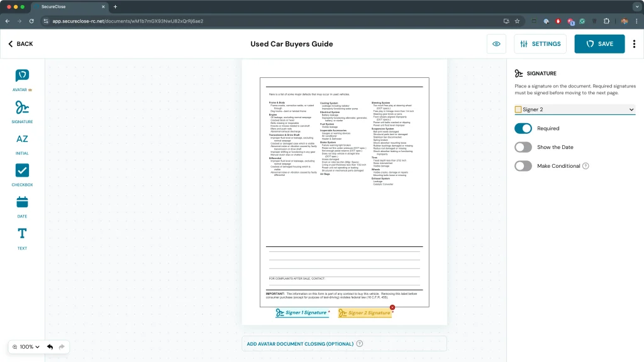Switch to the SecureClose browser tab
The width and height of the screenshot is (644, 362).
pyautogui.click(x=69, y=6)
